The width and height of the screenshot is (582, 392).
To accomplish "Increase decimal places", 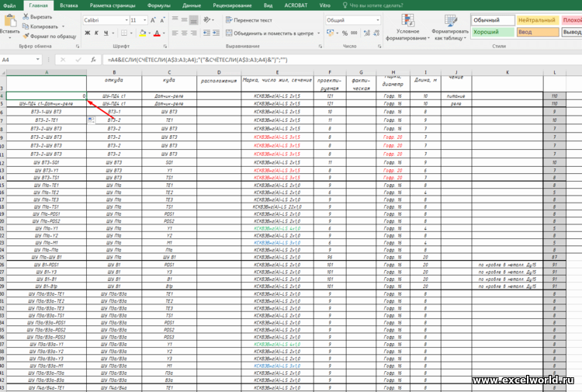I will [367, 33].
